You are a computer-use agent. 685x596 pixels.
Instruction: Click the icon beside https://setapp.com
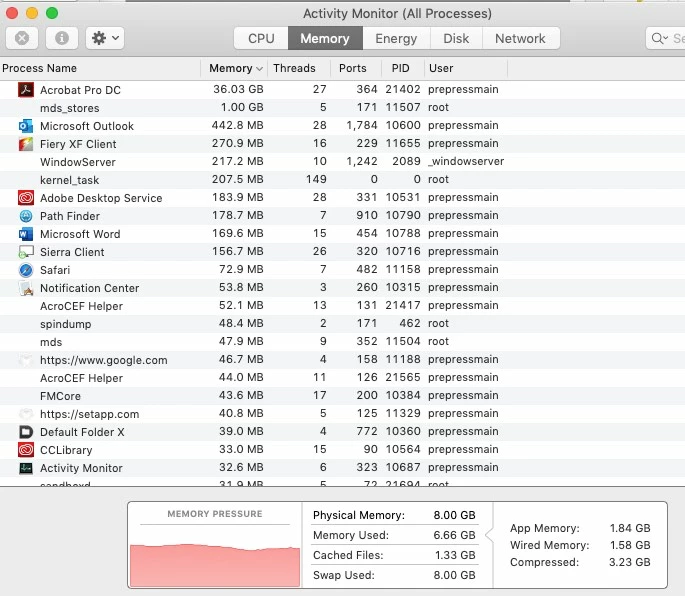pos(26,414)
